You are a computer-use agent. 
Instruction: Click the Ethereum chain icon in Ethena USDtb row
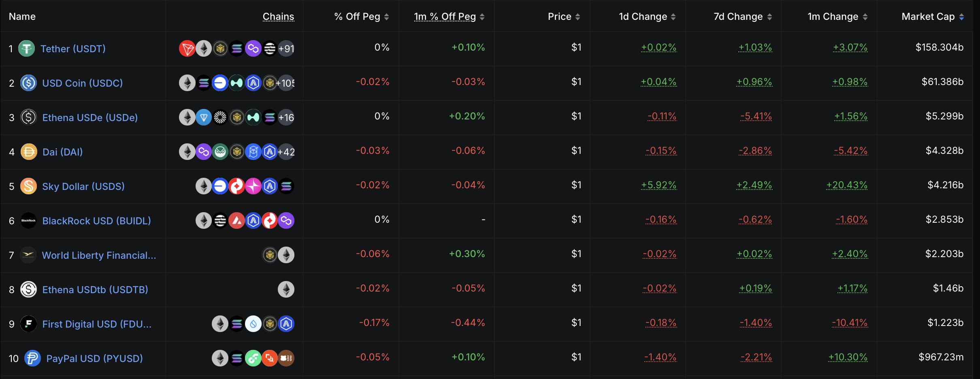tap(286, 290)
